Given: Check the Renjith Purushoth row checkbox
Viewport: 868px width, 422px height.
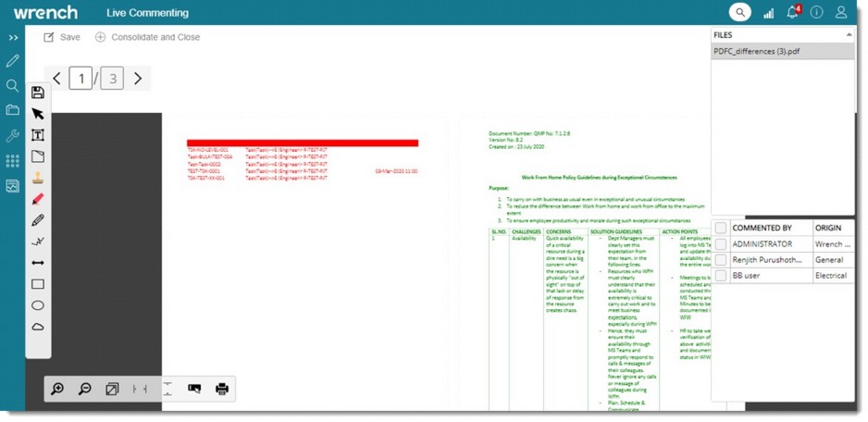Looking at the screenshot, I should point(720,260).
